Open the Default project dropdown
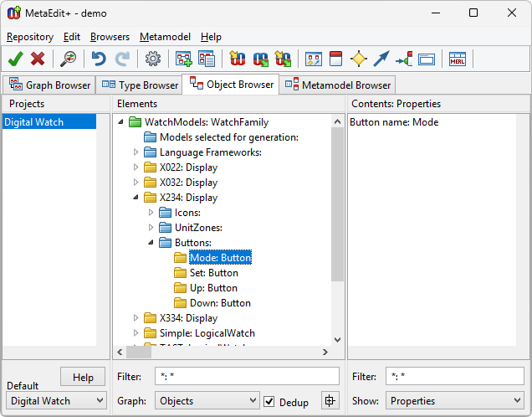The image size is (532, 417). point(56,401)
